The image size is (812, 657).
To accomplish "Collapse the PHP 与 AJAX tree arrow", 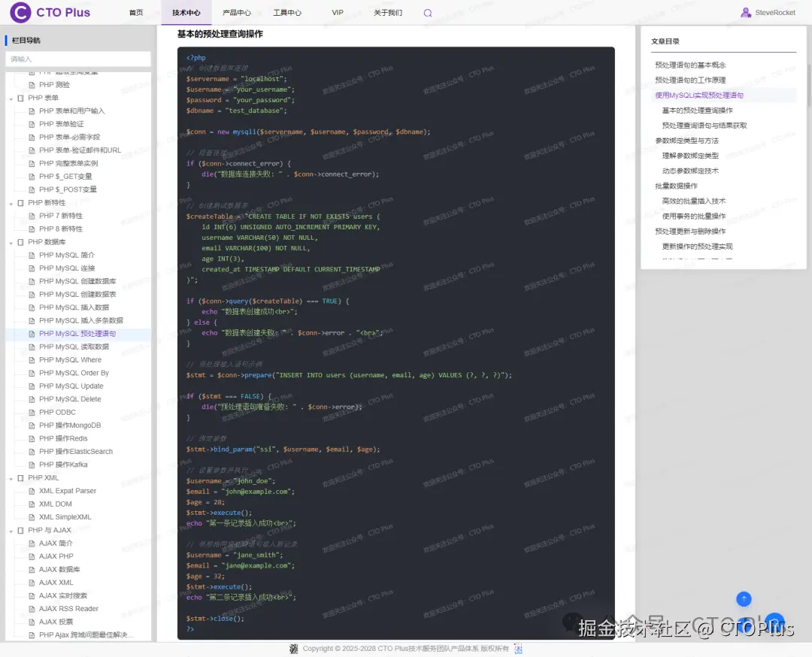I will [11, 531].
